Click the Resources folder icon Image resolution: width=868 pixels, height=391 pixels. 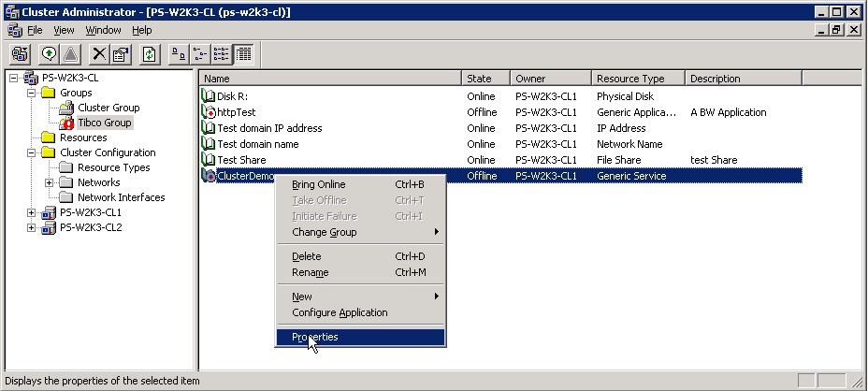[x=49, y=138]
